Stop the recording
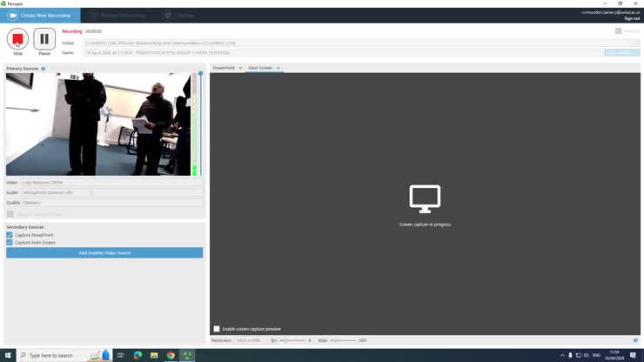The width and height of the screenshot is (644, 362). pos(17,39)
